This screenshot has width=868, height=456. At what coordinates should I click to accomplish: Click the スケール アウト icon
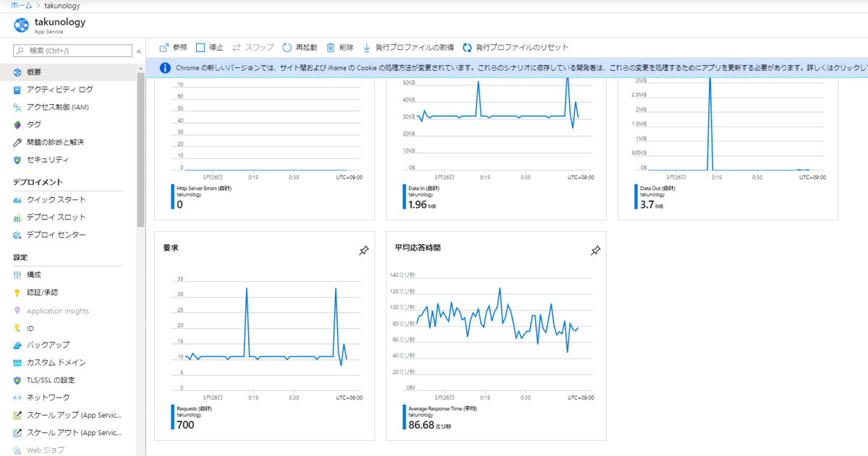tap(17, 433)
